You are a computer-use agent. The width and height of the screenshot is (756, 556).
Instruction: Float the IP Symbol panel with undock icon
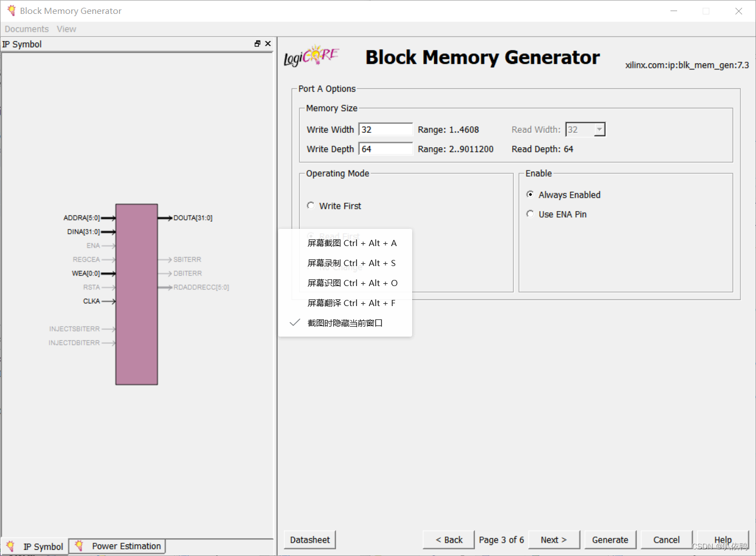point(257,43)
